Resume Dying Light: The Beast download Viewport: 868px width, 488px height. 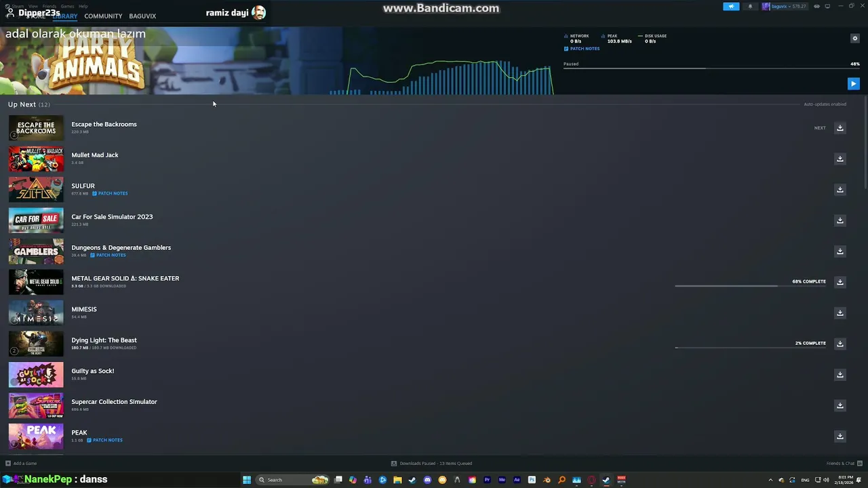pyautogui.click(x=840, y=344)
